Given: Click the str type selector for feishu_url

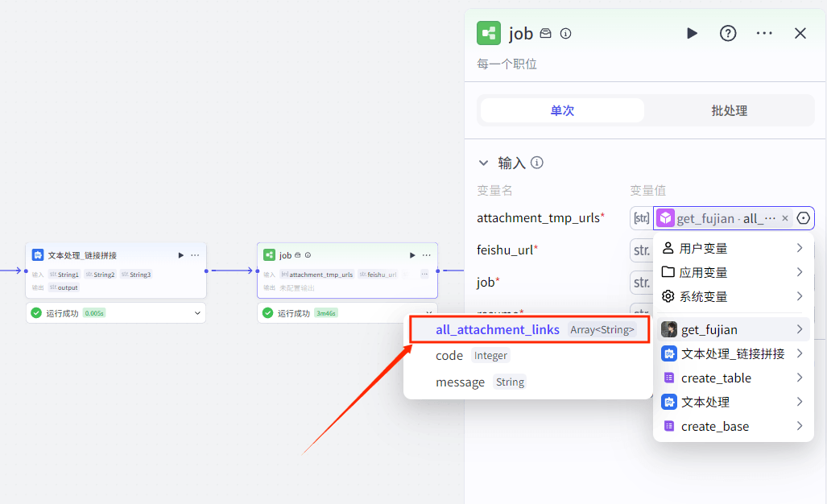Looking at the screenshot, I should [641, 250].
